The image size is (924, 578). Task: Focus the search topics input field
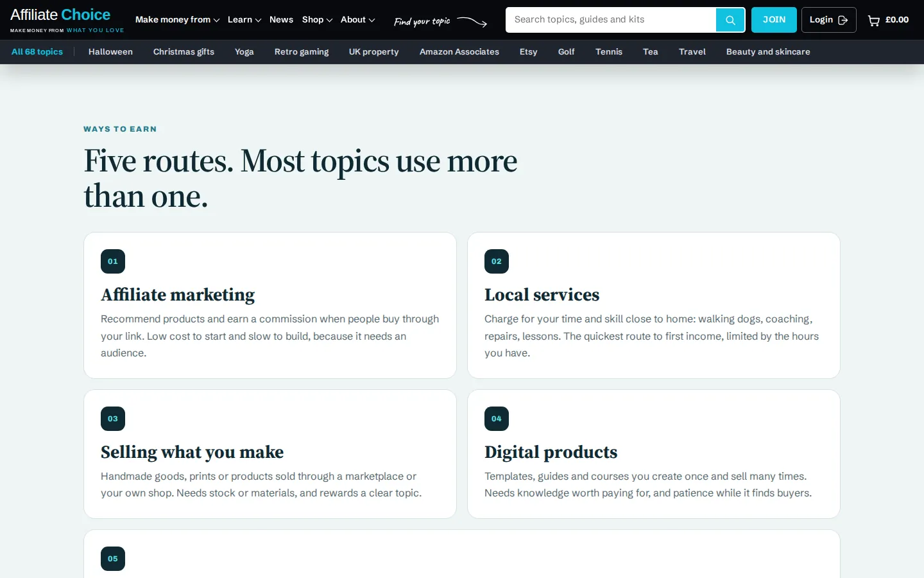click(x=611, y=20)
